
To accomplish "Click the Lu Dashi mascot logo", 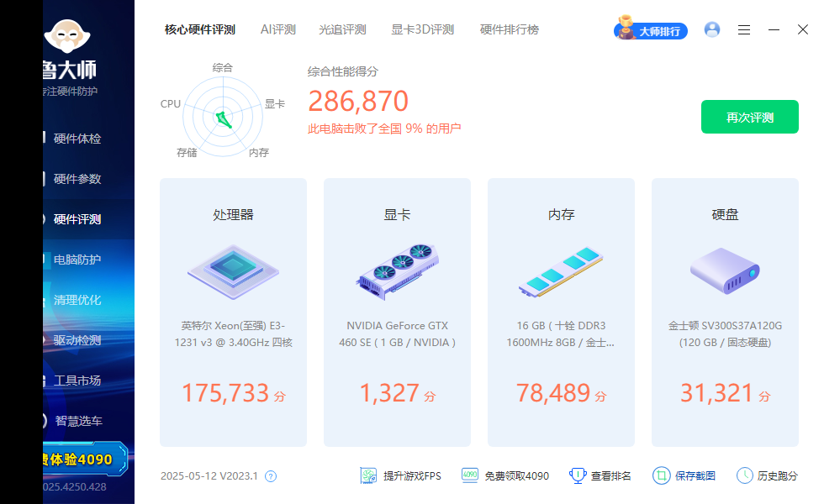I will [x=67, y=36].
